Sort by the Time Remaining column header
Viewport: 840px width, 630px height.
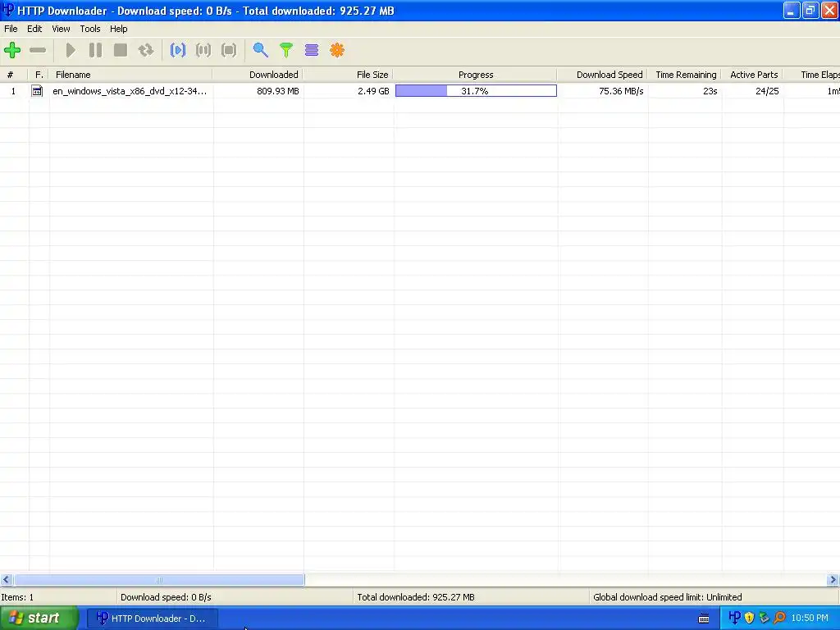pyautogui.click(x=685, y=75)
